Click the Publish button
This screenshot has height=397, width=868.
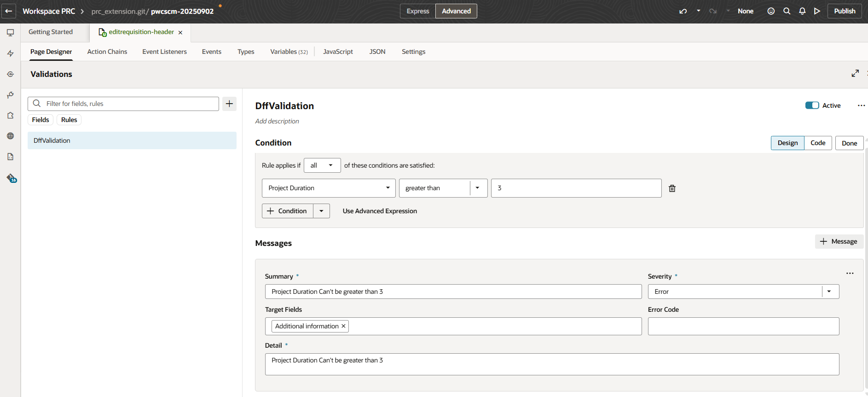[845, 11]
